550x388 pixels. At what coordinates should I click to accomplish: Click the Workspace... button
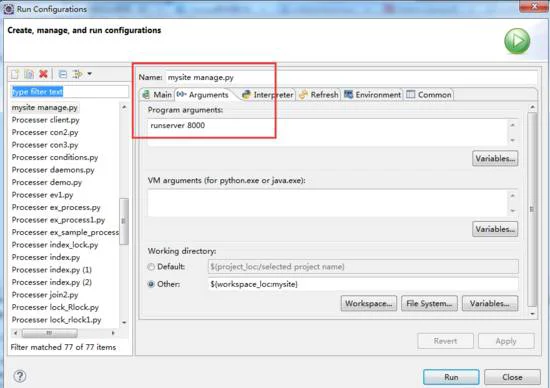(369, 303)
